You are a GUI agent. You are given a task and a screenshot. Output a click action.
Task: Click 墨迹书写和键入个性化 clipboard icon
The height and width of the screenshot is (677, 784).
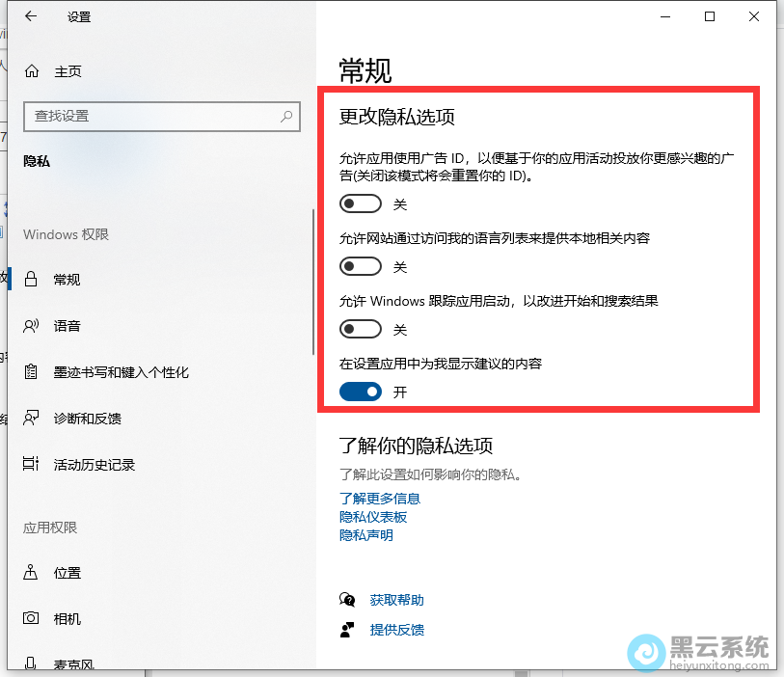point(32,372)
